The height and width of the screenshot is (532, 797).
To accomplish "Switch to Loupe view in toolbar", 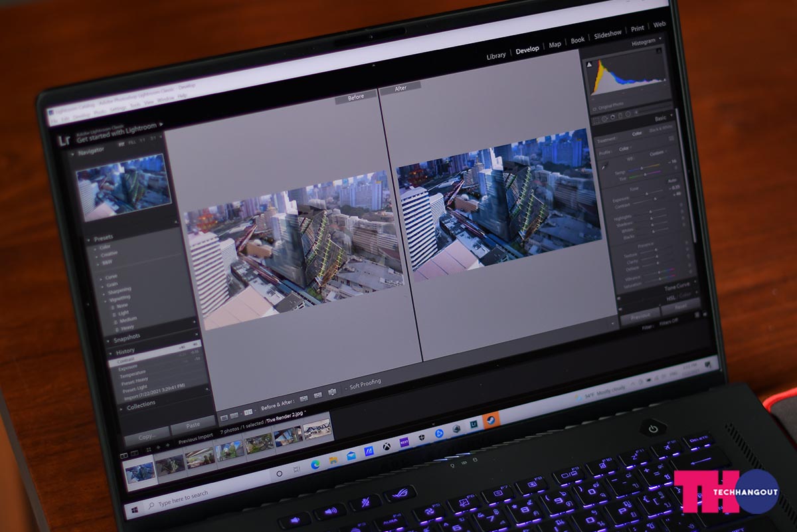I will click(x=224, y=417).
